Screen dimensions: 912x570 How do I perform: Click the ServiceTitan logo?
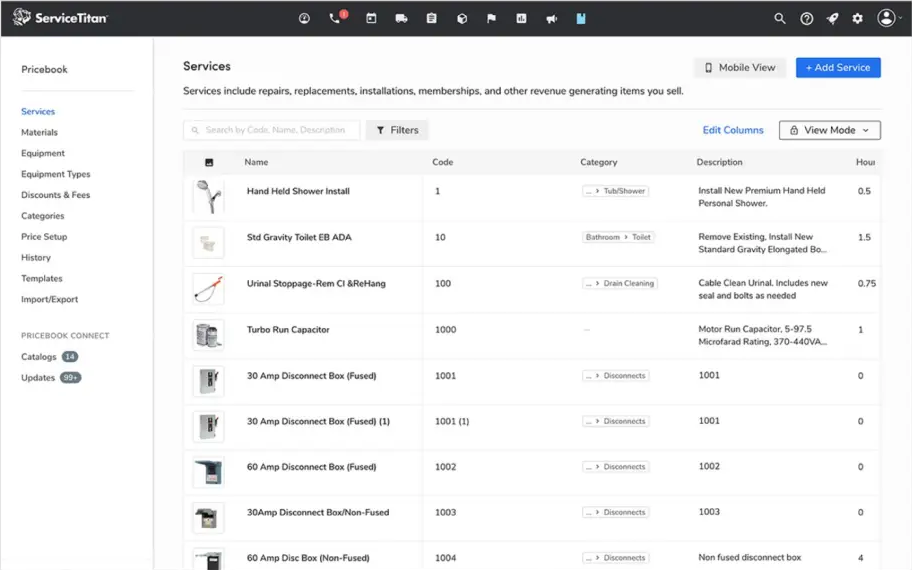[x=60, y=17]
